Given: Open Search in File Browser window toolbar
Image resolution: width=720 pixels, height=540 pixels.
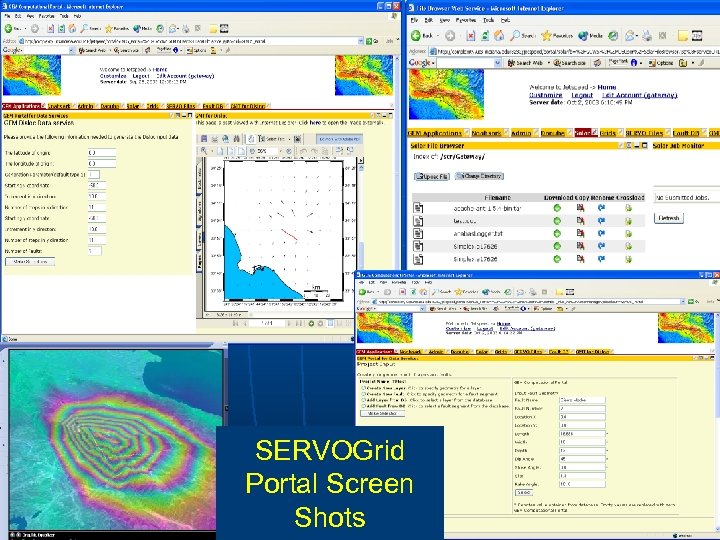Looking at the screenshot, I should [522, 35].
